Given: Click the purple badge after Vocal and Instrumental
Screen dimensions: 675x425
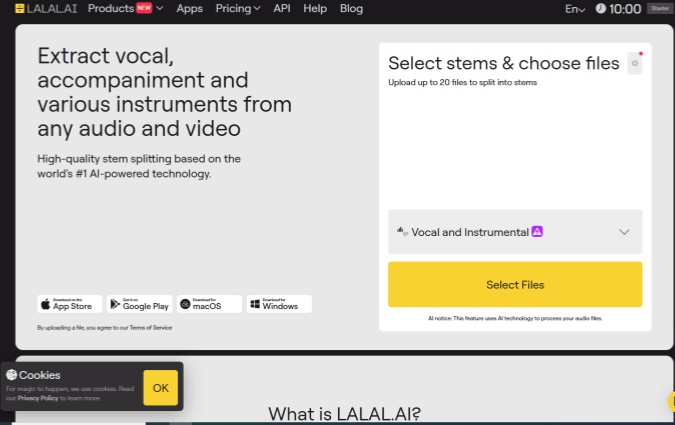Looking at the screenshot, I should (537, 232).
